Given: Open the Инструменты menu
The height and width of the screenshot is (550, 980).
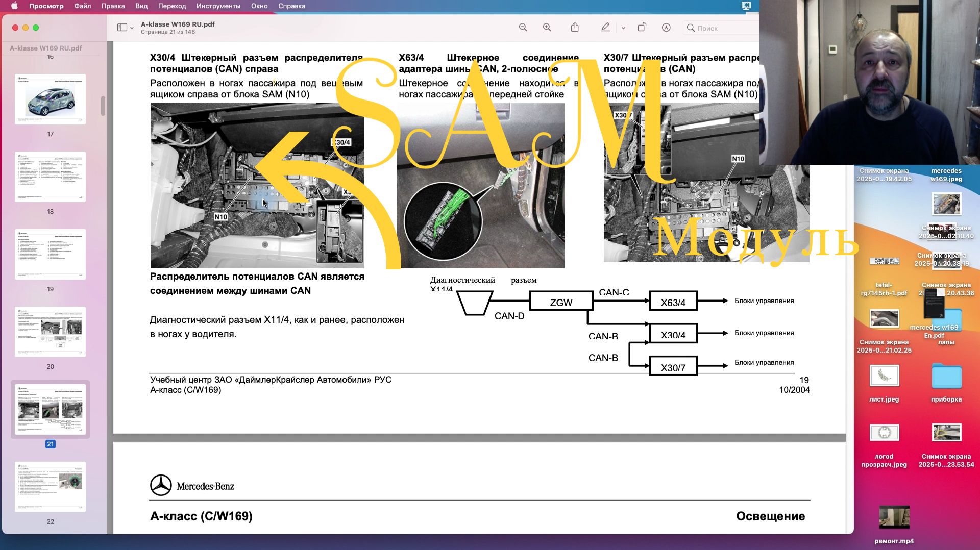Looking at the screenshot, I should tap(218, 6).
